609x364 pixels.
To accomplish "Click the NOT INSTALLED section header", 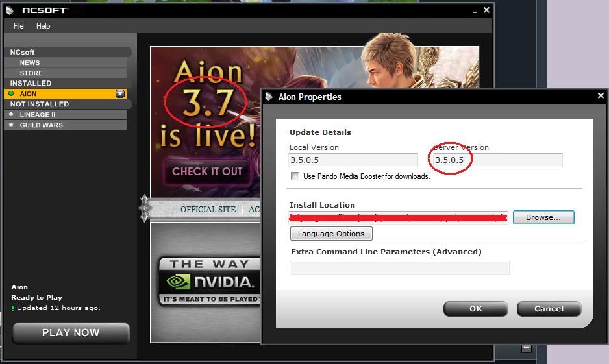I will pos(68,104).
